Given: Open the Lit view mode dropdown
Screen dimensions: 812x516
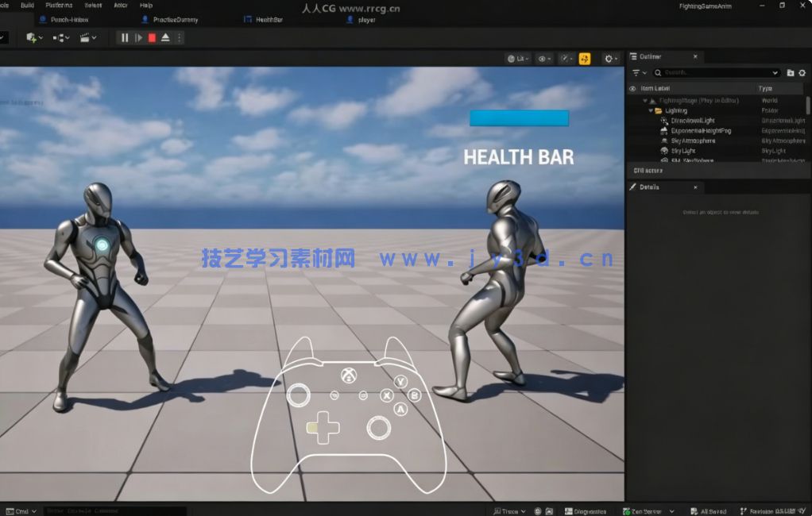Looking at the screenshot, I should (517, 59).
